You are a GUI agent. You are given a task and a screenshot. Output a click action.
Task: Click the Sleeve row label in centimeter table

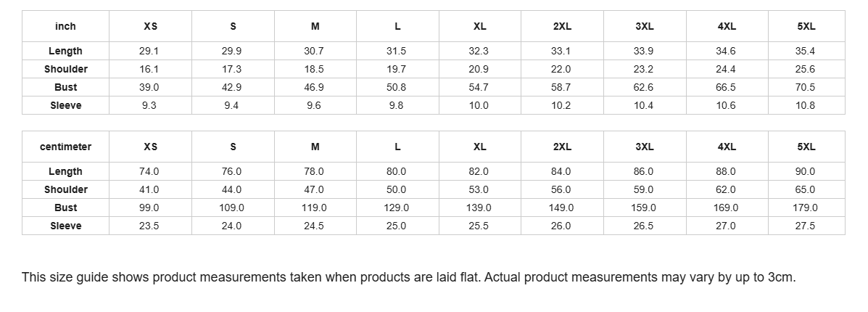[65, 226]
